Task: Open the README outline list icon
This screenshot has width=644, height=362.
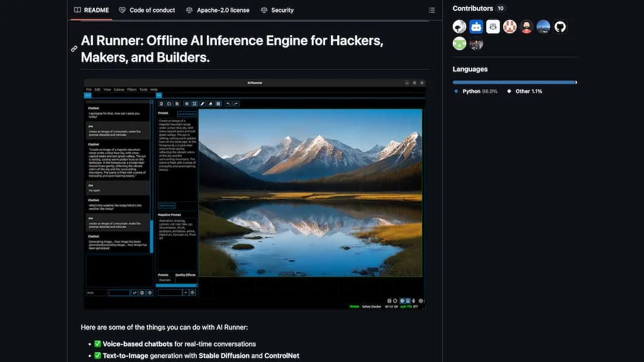Action: 431,10
